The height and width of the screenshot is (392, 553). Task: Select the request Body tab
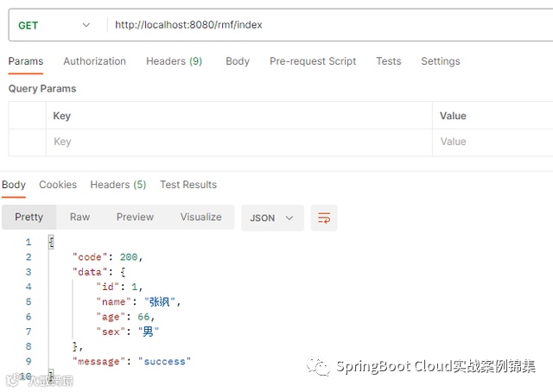(238, 61)
